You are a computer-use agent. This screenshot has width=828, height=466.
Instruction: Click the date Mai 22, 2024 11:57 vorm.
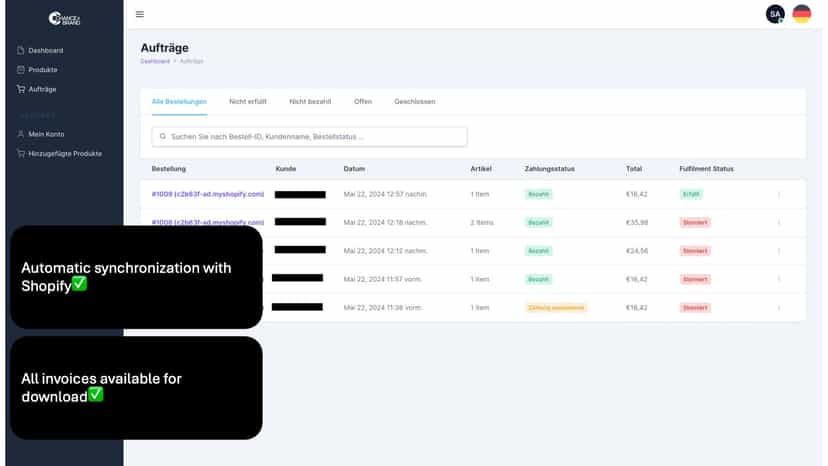click(382, 279)
